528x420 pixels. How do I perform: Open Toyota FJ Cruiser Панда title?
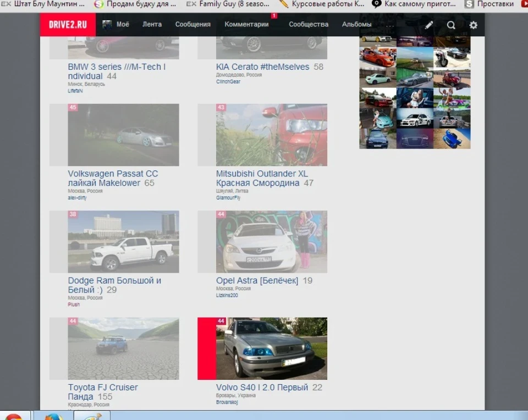pos(103,392)
